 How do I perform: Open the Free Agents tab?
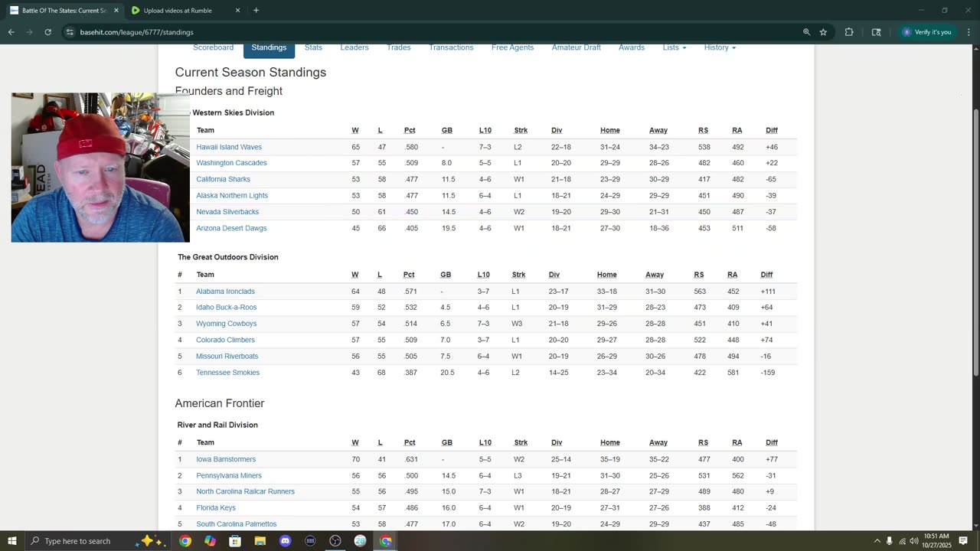(512, 47)
